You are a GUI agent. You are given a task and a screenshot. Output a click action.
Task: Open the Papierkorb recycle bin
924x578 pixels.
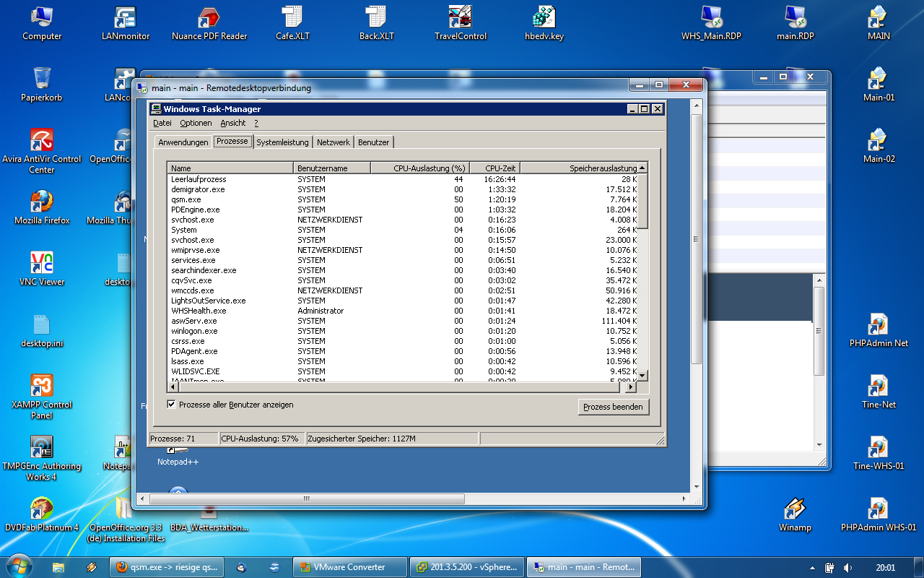[42, 85]
